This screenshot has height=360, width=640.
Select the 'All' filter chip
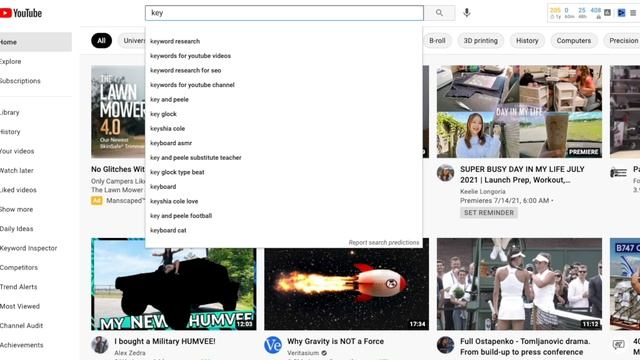101,40
